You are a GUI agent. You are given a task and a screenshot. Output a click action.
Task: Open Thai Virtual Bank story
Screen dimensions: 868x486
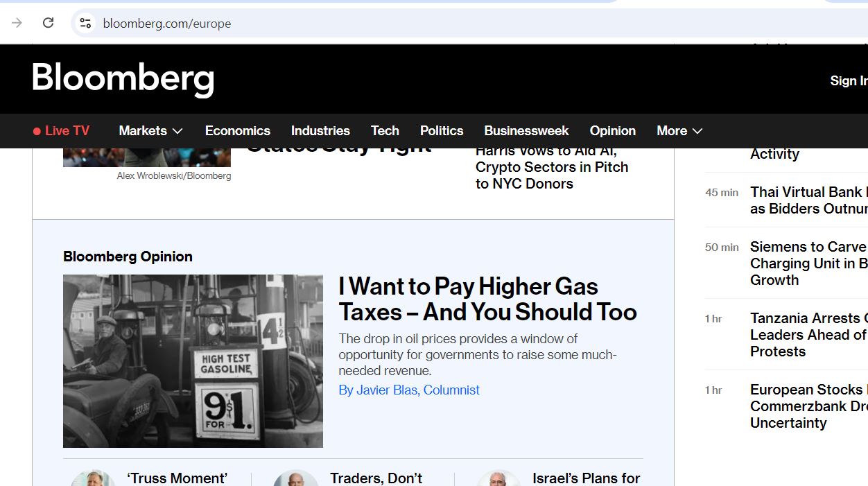[808, 200]
